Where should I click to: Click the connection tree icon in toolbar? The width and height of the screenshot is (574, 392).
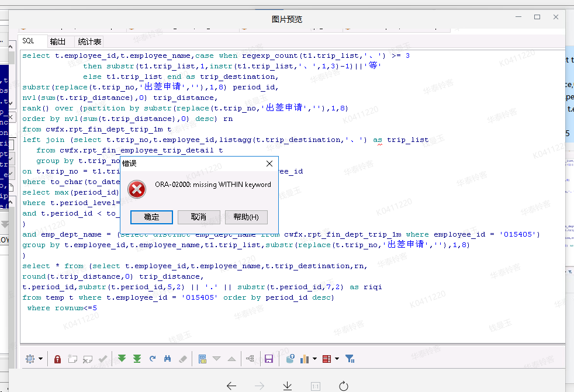(x=250, y=359)
